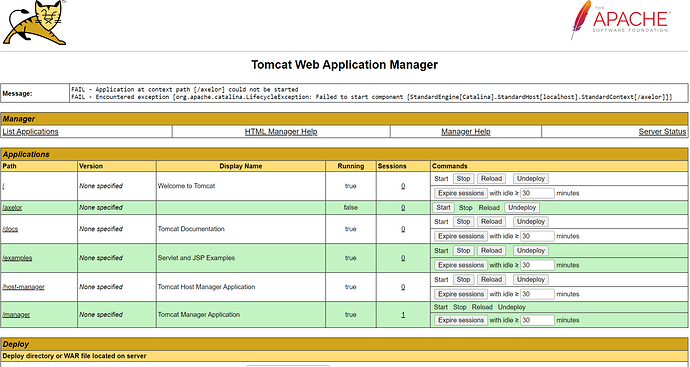Image resolution: width=690 pixels, height=367 pixels.
Task: Expire sessions for Tomcat Host Manager Application
Action: [461, 294]
